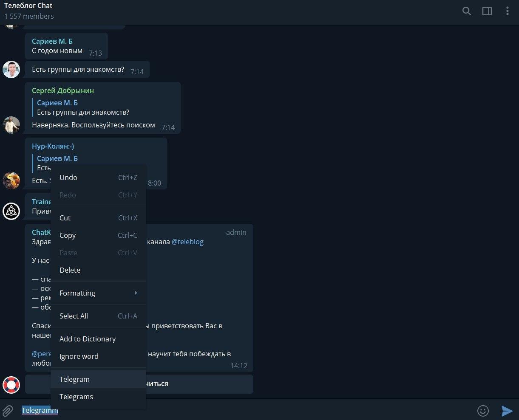The width and height of the screenshot is (519, 420).
Task: Open the emoji picker smiley icon
Action: pyautogui.click(x=483, y=411)
